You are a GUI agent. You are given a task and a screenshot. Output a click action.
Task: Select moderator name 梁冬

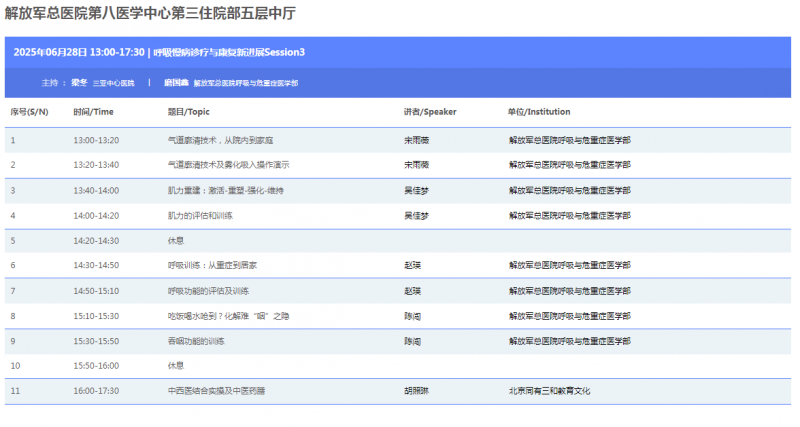[x=79, y=83]
